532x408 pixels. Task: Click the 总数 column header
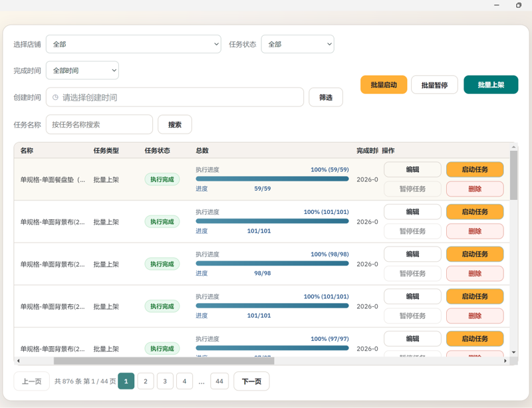[x=202, y=151]
